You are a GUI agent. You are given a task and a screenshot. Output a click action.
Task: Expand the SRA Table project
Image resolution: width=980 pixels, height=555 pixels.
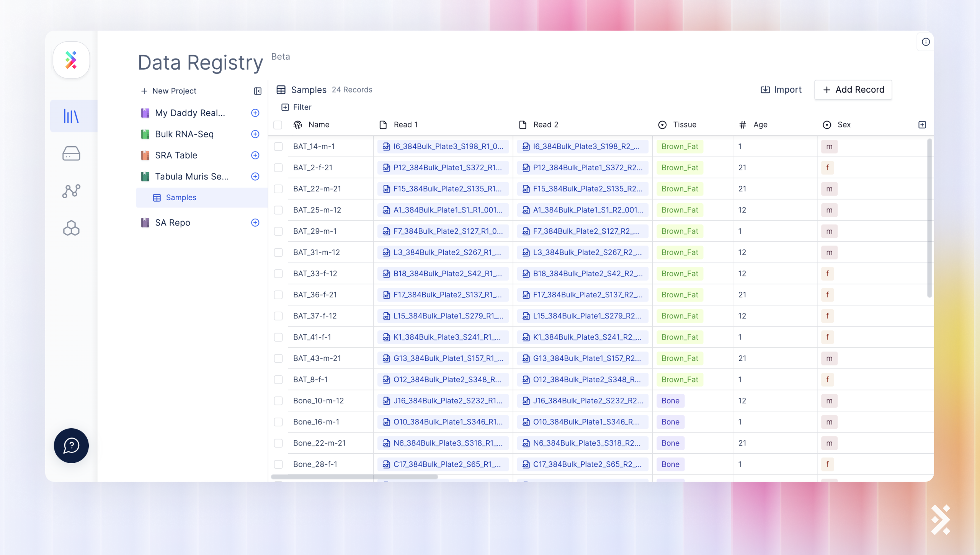pyautogui.click(x=255, y=155)
